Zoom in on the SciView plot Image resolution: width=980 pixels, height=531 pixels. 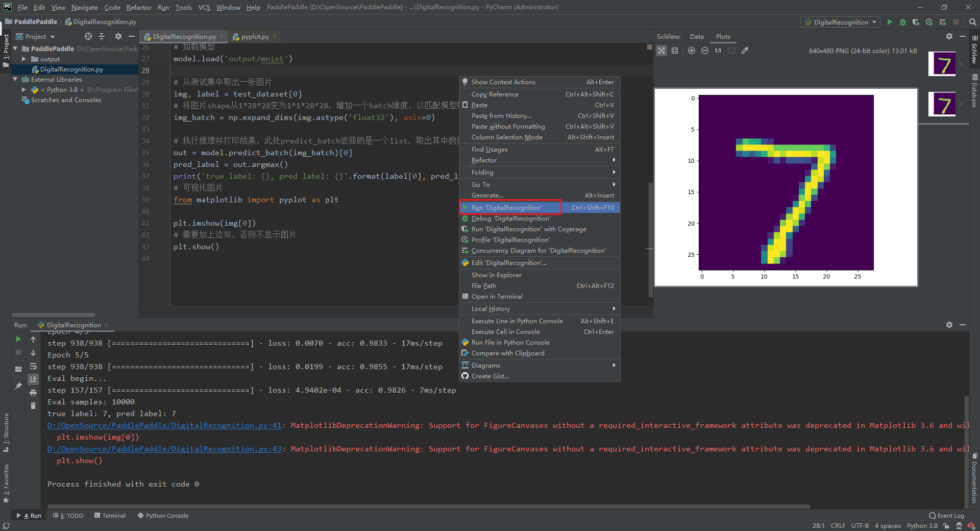[691, 51]
